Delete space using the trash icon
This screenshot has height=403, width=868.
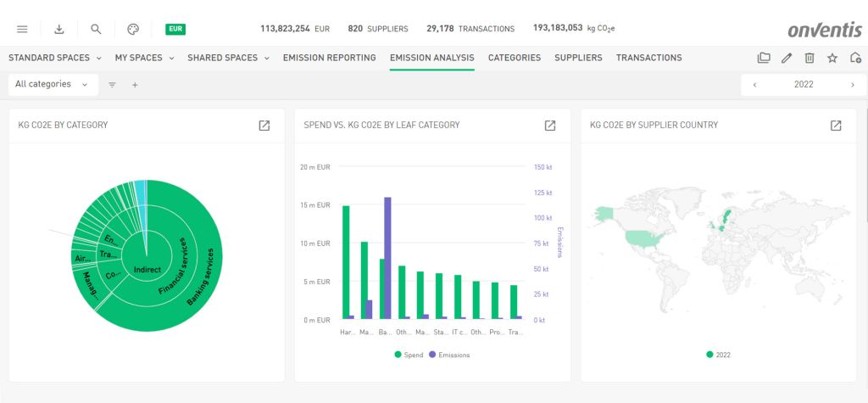[x=810, y=58]
